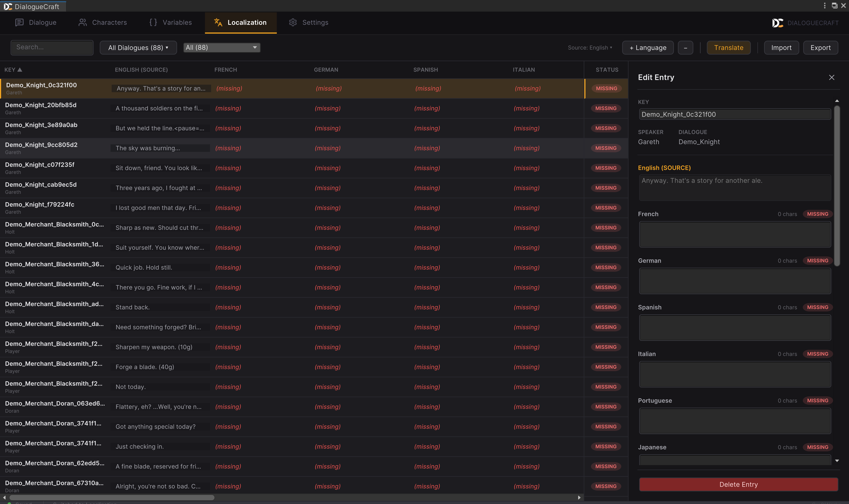This screenshot has height=504, width=849.
Task: Select the Demo_Knight_20bfb85d row key
Action: [x=41, y=105]
